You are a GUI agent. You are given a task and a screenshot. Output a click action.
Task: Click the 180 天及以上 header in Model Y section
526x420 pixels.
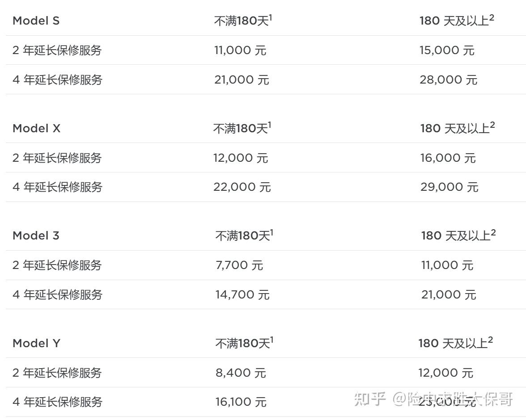tap(453, 344)
